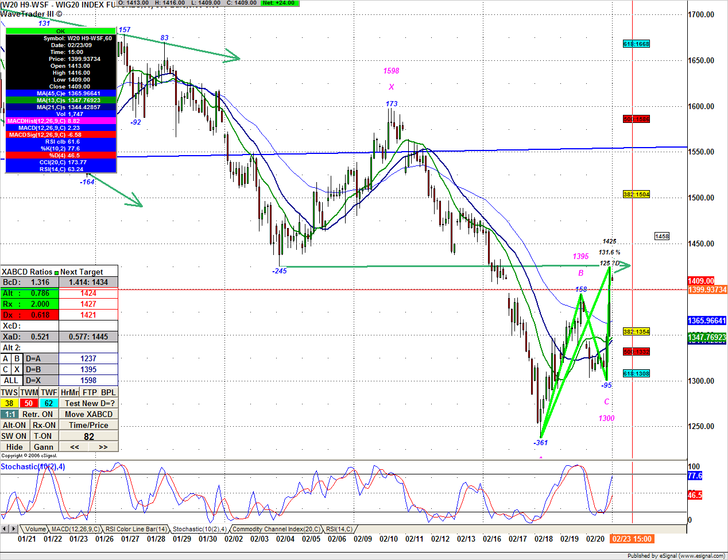Click next target 1.414: 1434 cell
This screenshot has width=728, height=560.
(88, 282)
